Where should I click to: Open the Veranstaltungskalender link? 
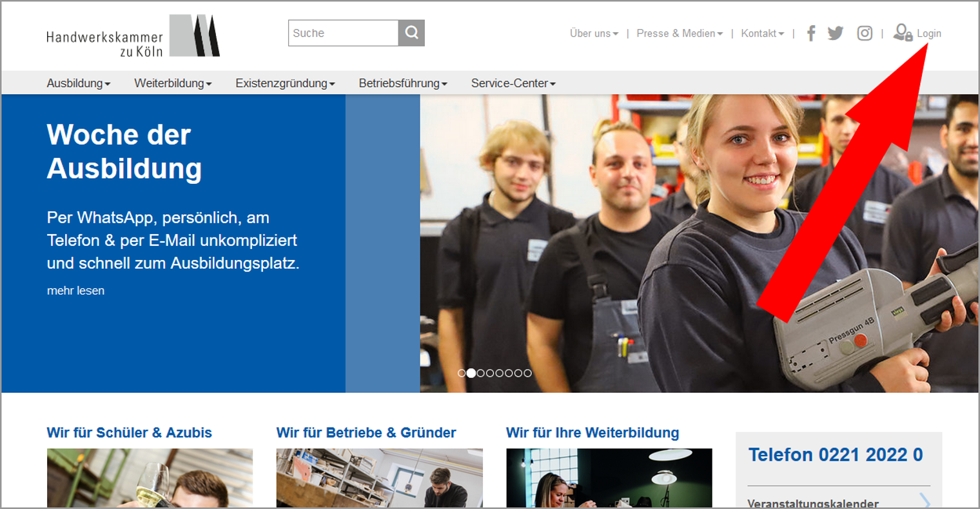[813, 503]
